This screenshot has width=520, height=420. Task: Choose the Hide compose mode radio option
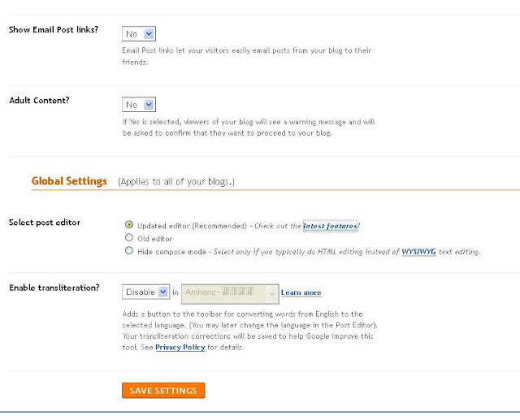pyautogui.click(x=129, y=250)
